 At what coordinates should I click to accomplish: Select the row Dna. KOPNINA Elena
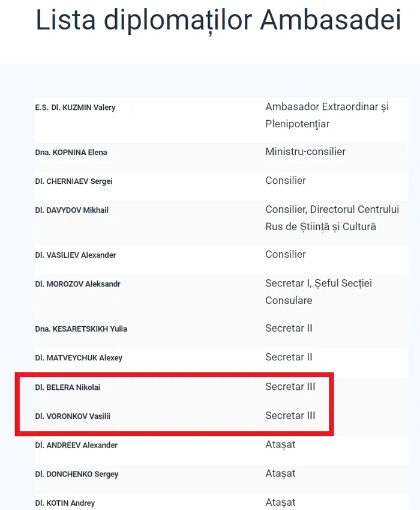click(221, 157)
